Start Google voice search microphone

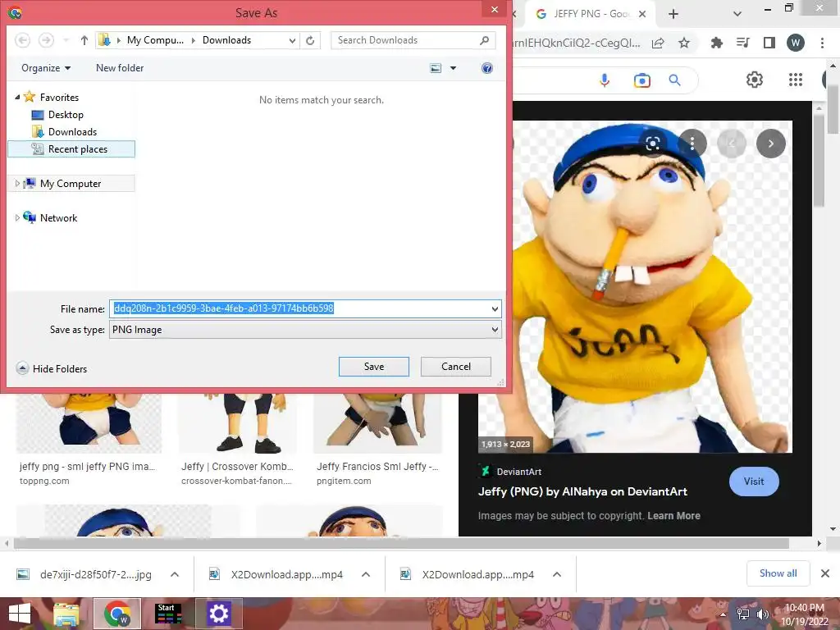click(605, 80)
